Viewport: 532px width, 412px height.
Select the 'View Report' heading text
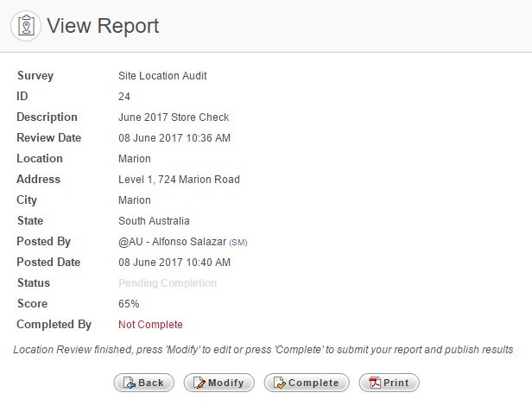[x=103, y=26]
